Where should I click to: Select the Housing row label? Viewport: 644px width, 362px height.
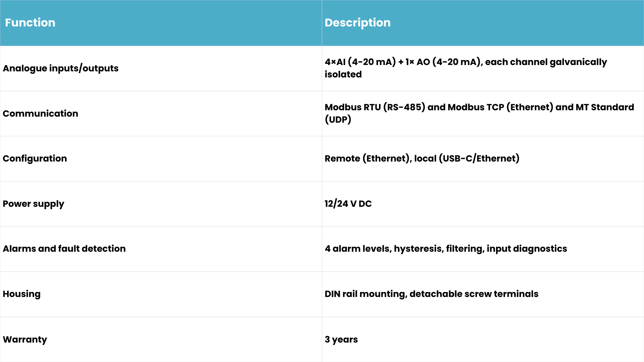pyautogui.click(x=22, y=294)
